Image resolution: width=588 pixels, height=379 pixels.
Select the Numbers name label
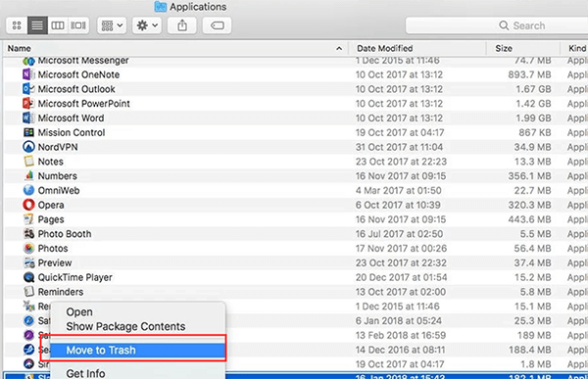point(58,176)
